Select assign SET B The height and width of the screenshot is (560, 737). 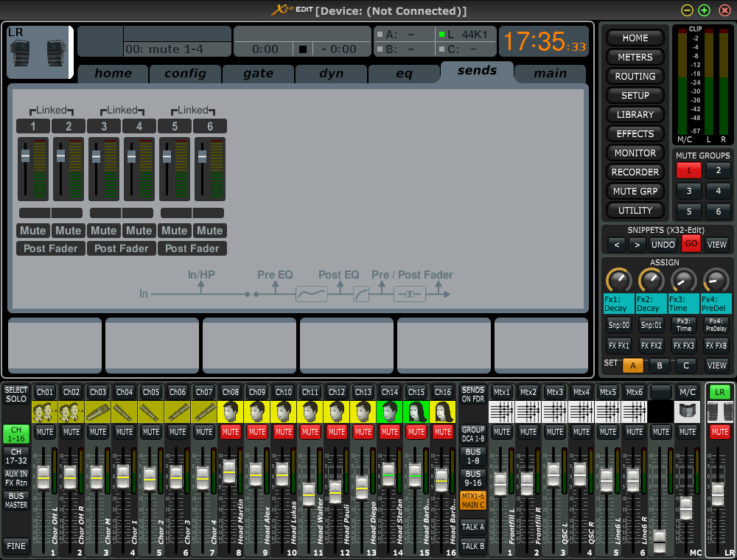pos(660,365)
